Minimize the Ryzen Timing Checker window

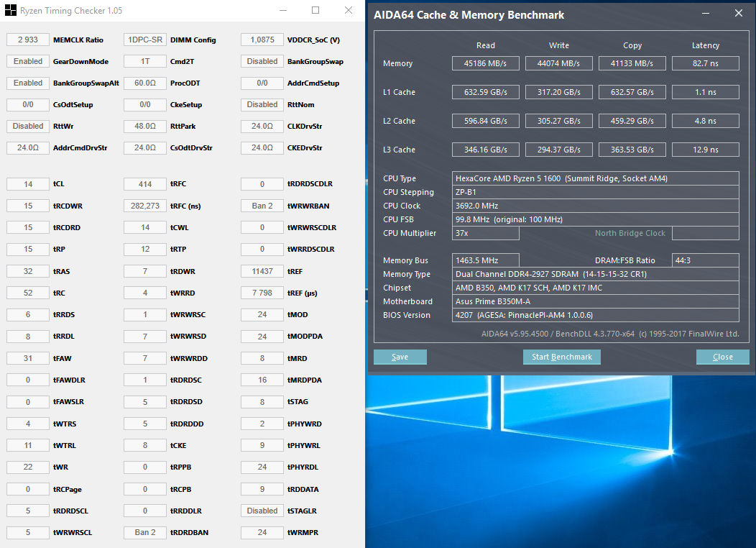(x=283, y=10)
